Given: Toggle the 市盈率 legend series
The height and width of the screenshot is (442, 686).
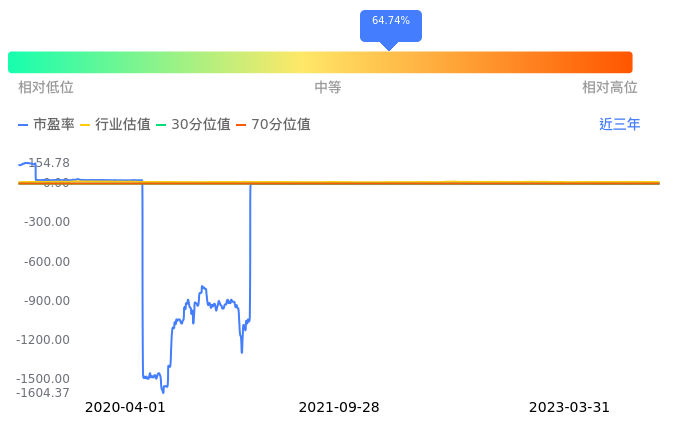Looking at the screenshot, I should coord(47,125).
